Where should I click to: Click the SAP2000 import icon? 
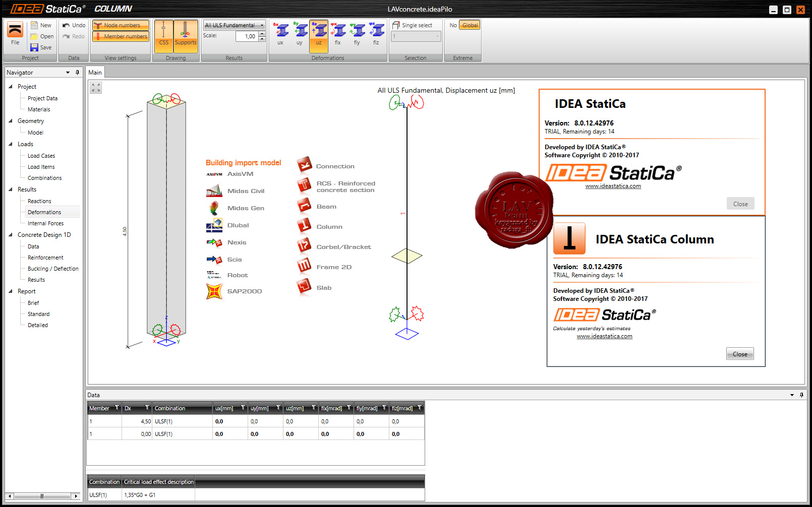coord(214,291)
